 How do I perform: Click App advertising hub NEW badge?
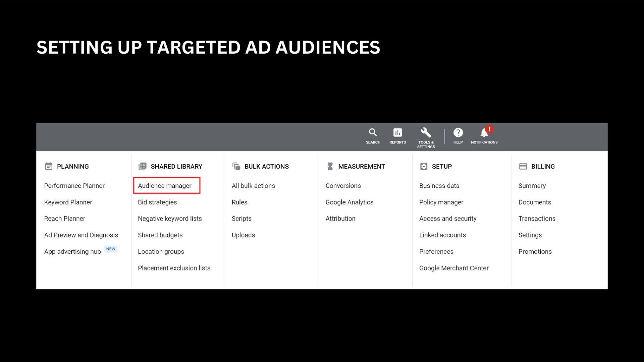111,249
